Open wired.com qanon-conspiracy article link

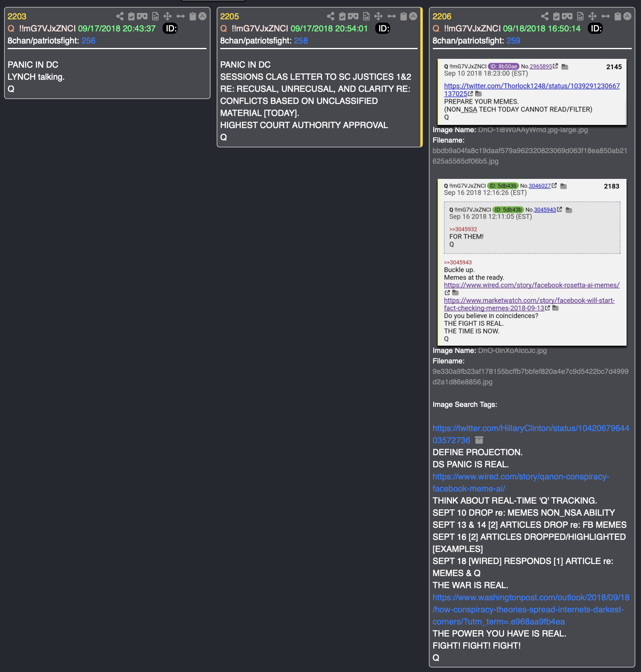(521, 483)
